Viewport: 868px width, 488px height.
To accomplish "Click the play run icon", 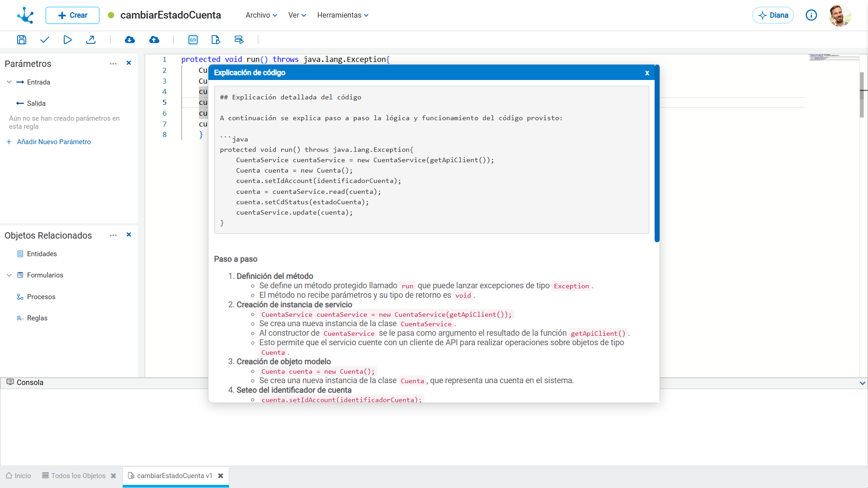I will (x=67, y=40).
